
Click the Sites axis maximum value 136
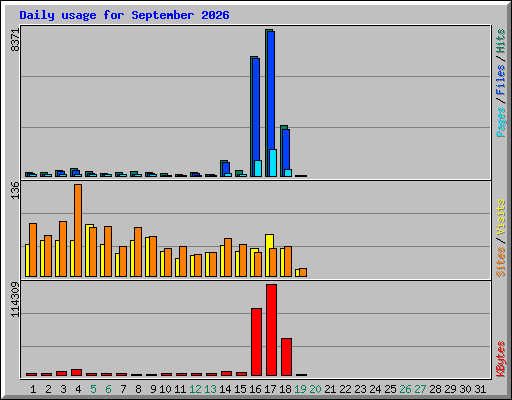(15, 190)
